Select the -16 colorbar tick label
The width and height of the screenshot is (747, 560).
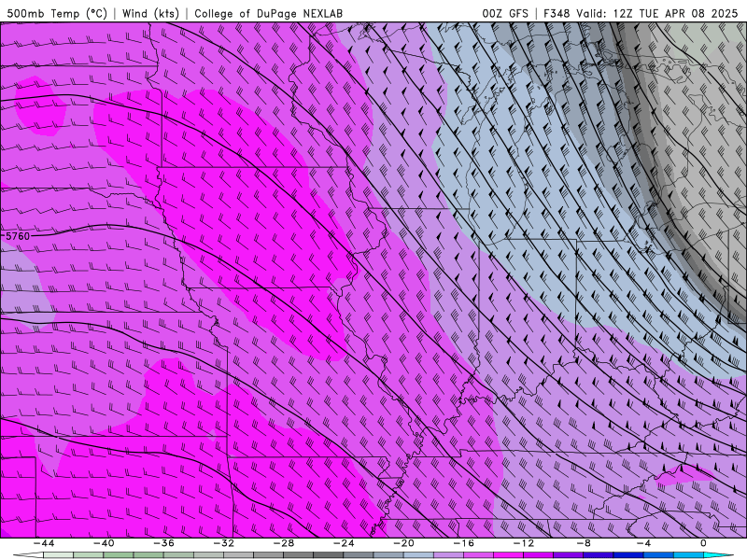pyautogui.click(x=463, y=543)
